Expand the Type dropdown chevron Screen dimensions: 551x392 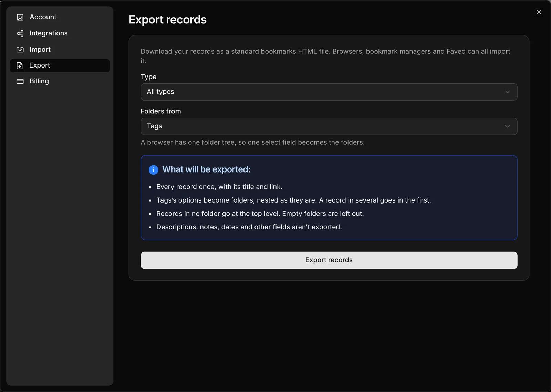(507, 92)
